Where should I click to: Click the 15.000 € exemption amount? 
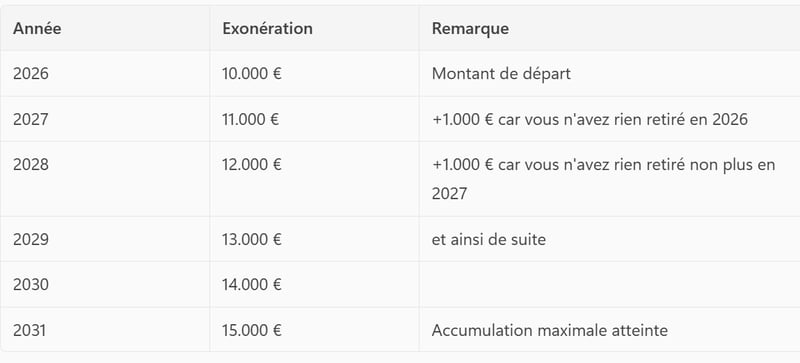coord(252,330)
